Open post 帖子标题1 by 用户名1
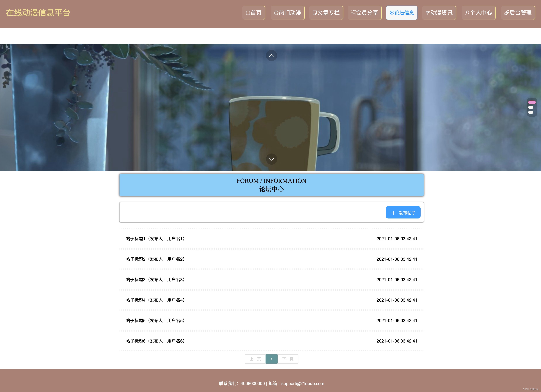541x392 pixels. 155,238
